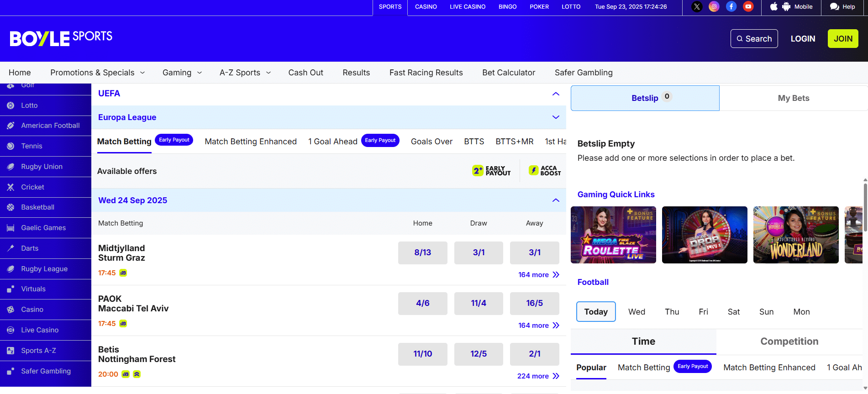Open the Promotions & Specials dropdown
This screenshot has width=868, height=394.
pos(98,73)
